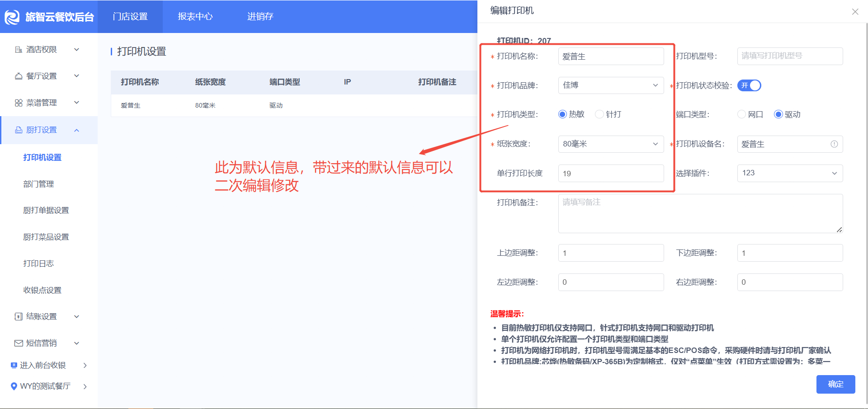Open 部门管理 in sidebar
868x409 pixels.
[38, 184]
